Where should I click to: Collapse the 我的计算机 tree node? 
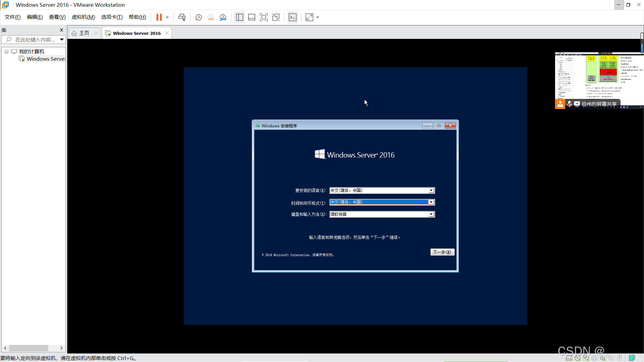(6, 52)
